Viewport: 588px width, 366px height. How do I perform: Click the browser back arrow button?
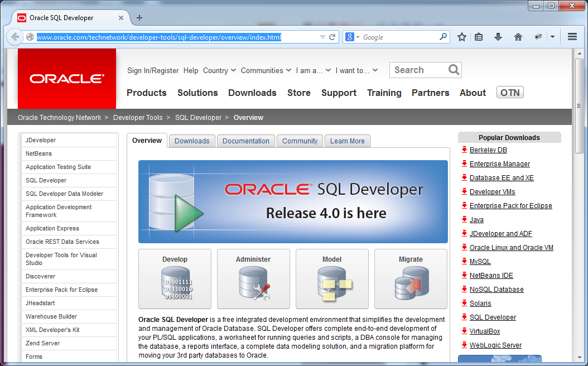coord(15,37)
